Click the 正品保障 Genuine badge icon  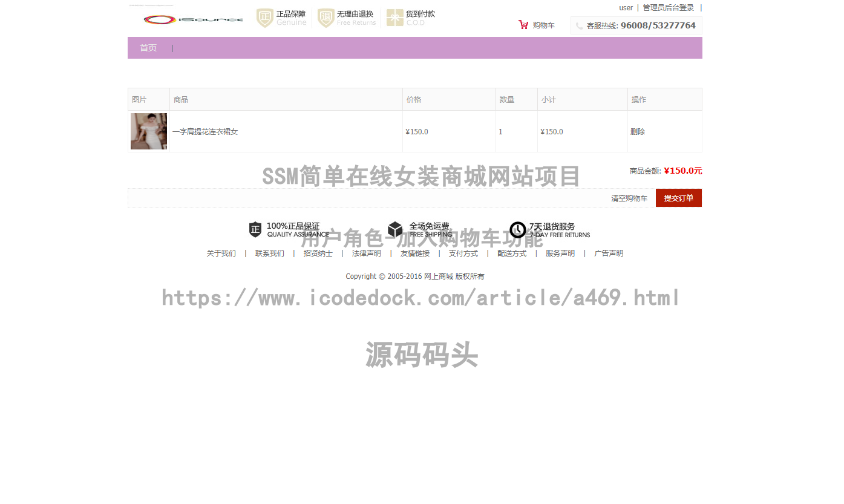click(264, 18)
